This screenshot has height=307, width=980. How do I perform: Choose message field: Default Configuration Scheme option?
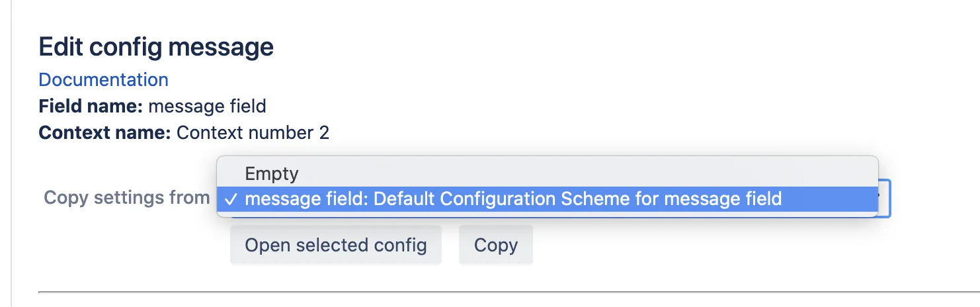coord(547,198)
